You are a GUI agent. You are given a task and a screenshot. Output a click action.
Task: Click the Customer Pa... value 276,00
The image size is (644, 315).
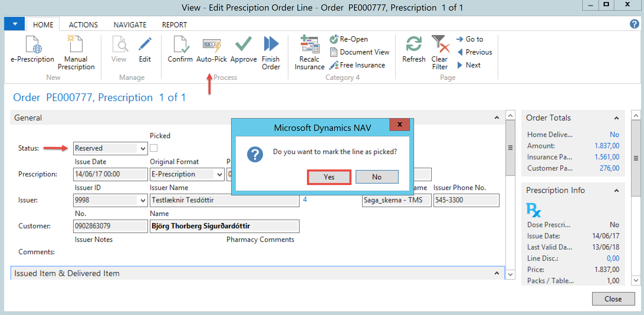[x=609, y=168]
